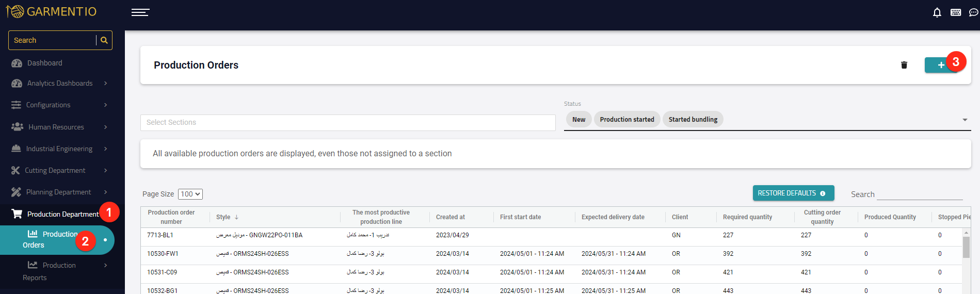Click the Planning Department tools icon
The width and height of the screenshot is (980, 294).
pos(17,192)
